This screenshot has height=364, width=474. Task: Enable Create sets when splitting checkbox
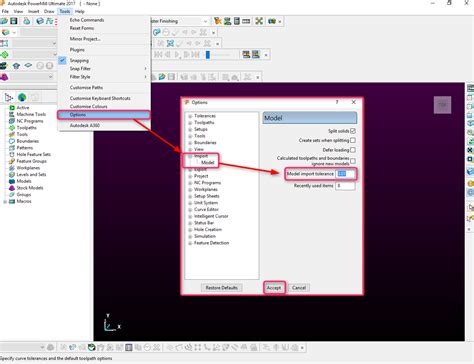353,140
